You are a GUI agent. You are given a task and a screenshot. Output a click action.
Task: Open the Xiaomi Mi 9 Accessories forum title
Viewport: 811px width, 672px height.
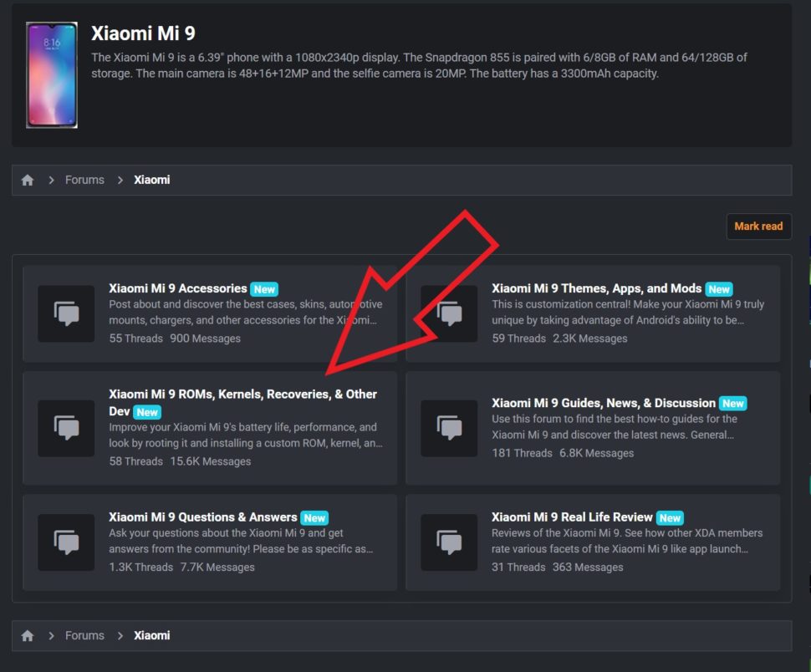[178, 288]
